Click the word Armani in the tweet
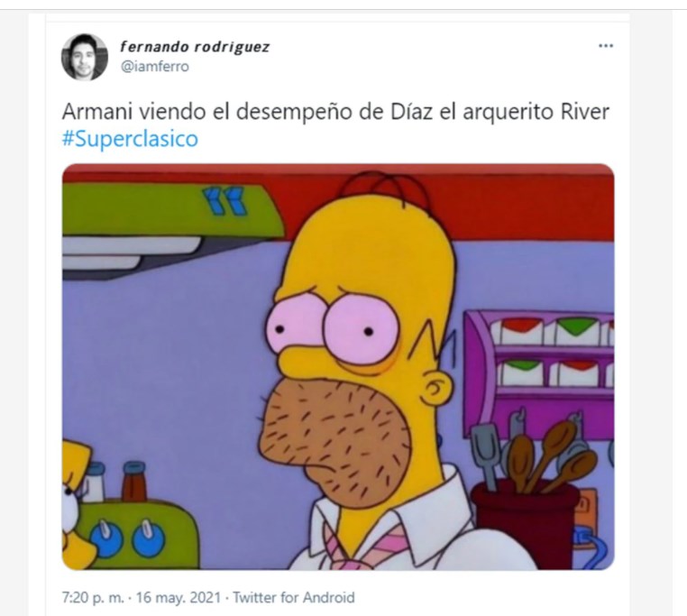 pos(97,112)
